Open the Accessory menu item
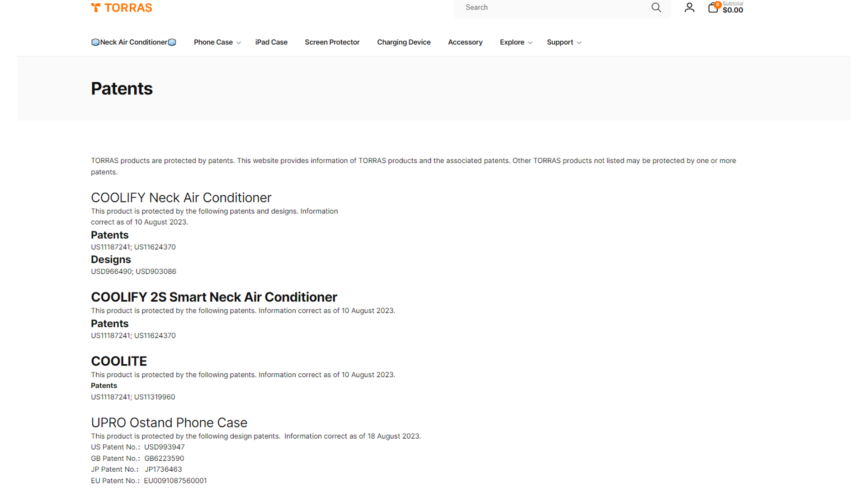This screenshot has height=488, width=868. [x=465, y=42]
